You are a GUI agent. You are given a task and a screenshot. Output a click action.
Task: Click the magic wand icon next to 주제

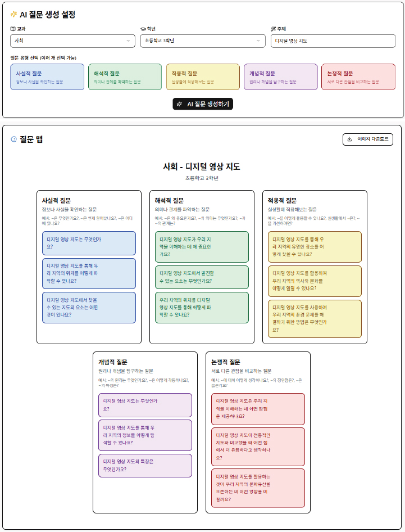[x=273, y=29]
